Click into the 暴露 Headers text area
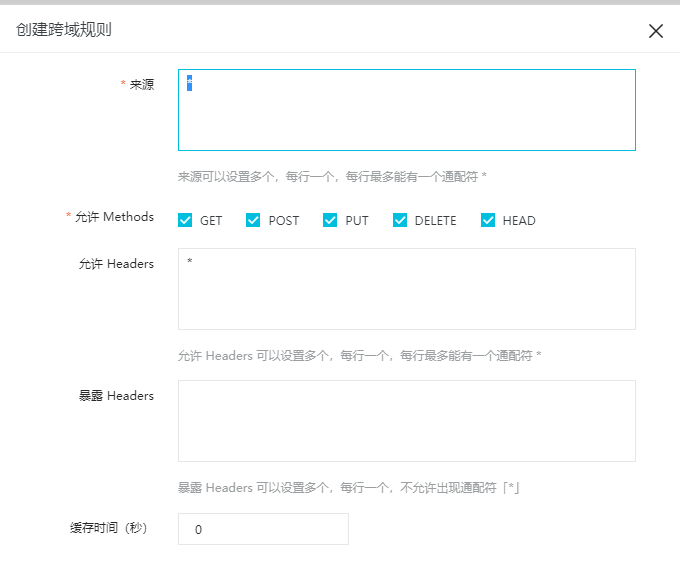680x576 pixels. click(x=406, y=421)
